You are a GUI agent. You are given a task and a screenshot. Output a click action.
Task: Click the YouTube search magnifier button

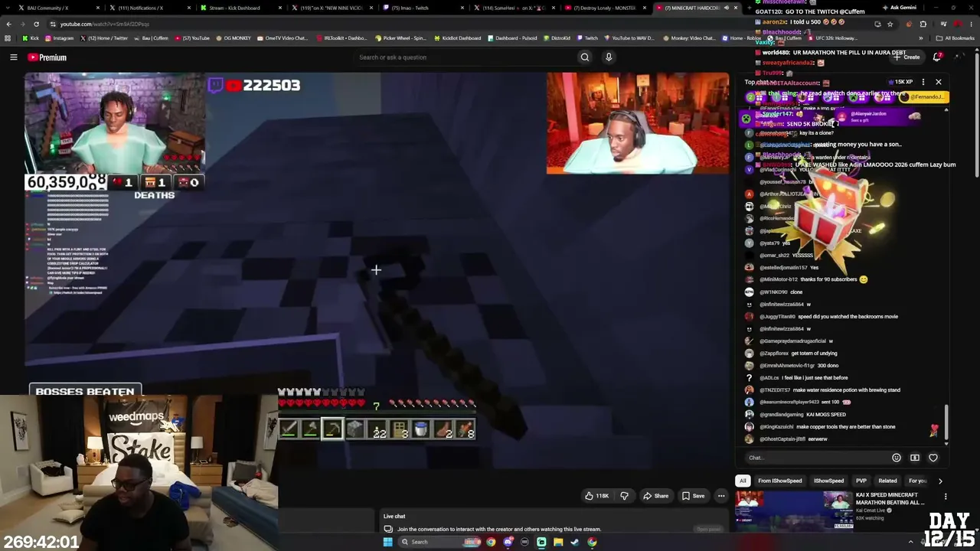584,57
